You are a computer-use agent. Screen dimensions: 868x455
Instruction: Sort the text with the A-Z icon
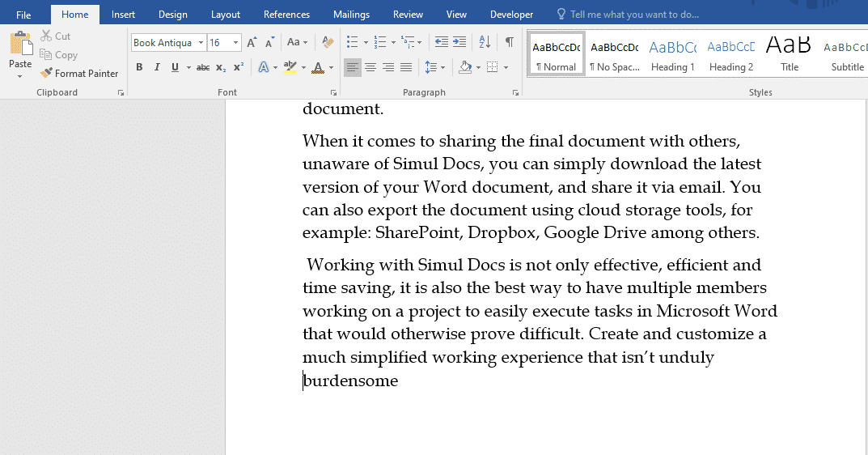pos(485,42)
